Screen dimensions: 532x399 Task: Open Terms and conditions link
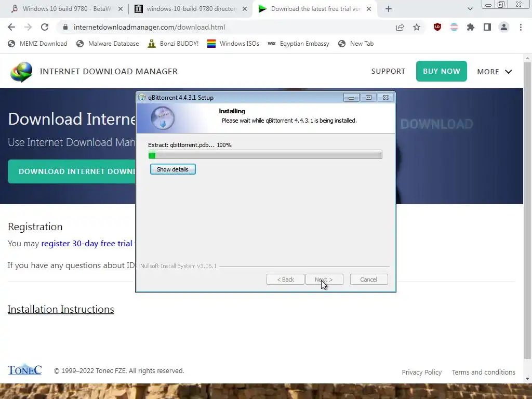click(x=484, y=372)
